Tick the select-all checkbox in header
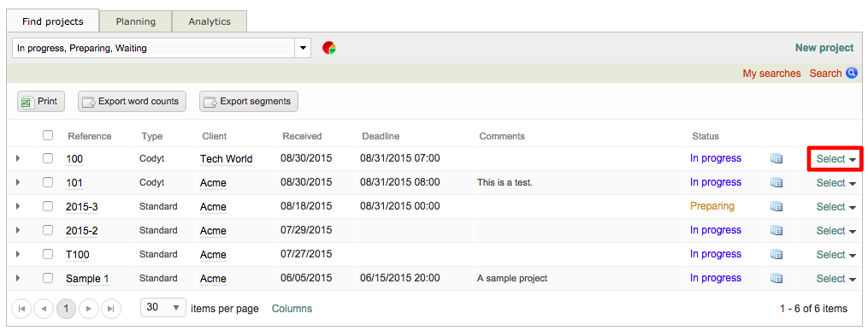This screenshot has height=331, width=868. (x=48, y=135)
